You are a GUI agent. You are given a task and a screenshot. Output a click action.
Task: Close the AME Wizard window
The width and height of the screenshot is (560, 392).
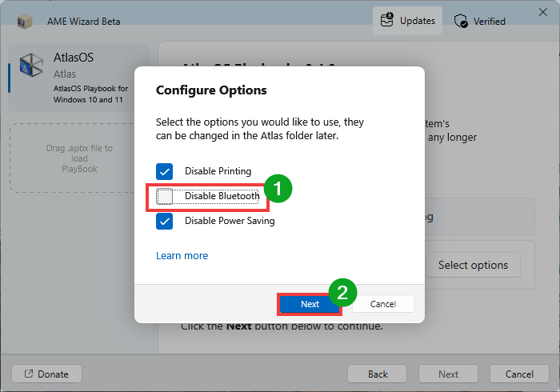[543, 12]
